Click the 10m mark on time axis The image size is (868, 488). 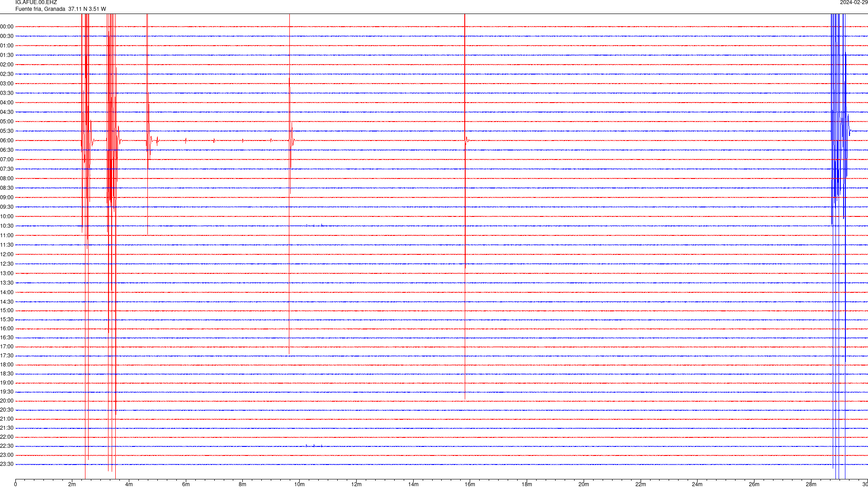(x=299, y=484)
